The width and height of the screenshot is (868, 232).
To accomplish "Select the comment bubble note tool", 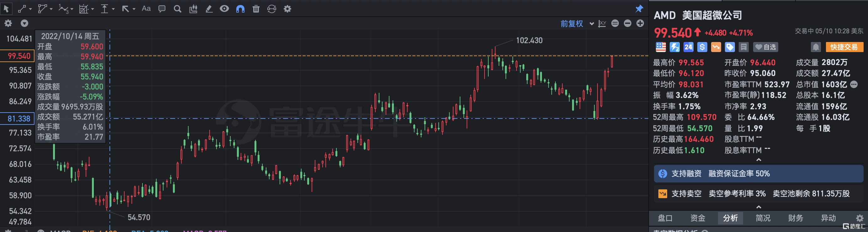I will point(162,9).
